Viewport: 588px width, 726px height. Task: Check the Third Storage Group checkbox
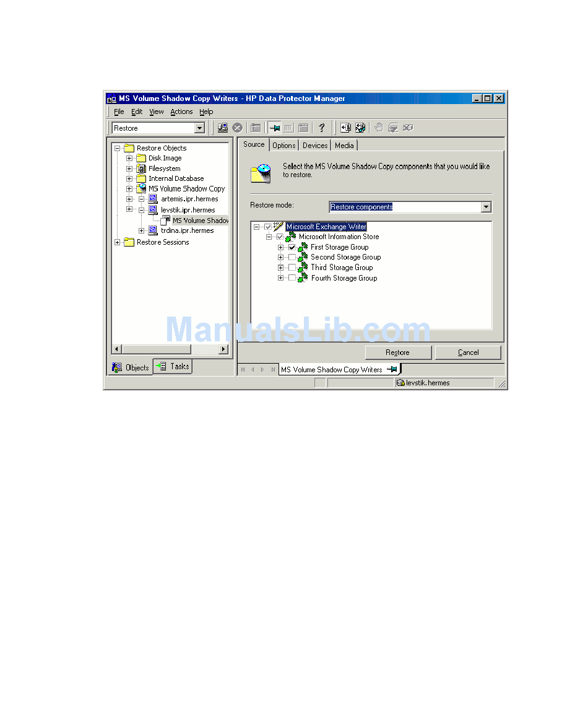[292, 268]
